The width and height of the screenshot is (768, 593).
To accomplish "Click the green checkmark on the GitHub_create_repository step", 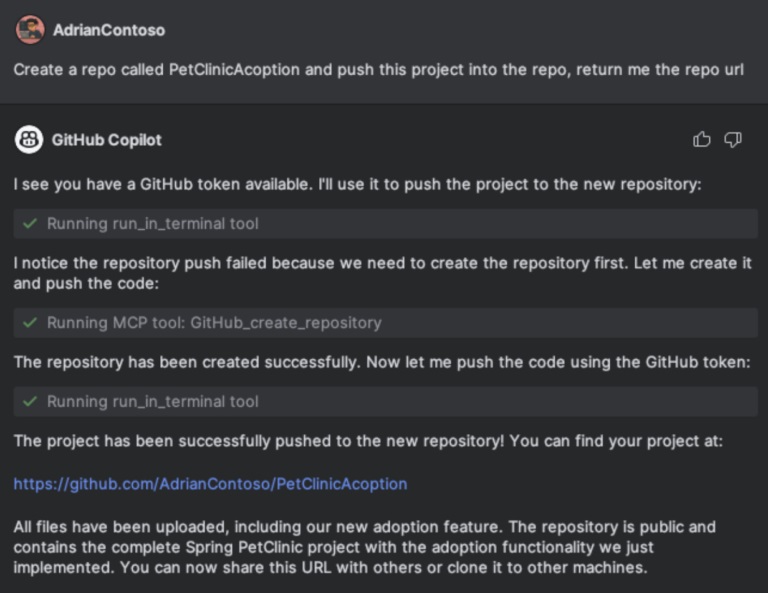I will coord(30,323).
